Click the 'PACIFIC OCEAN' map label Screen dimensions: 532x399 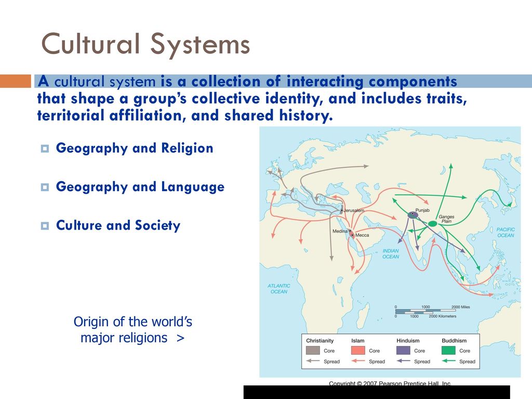pyautogui.click(x=506, y=232)
